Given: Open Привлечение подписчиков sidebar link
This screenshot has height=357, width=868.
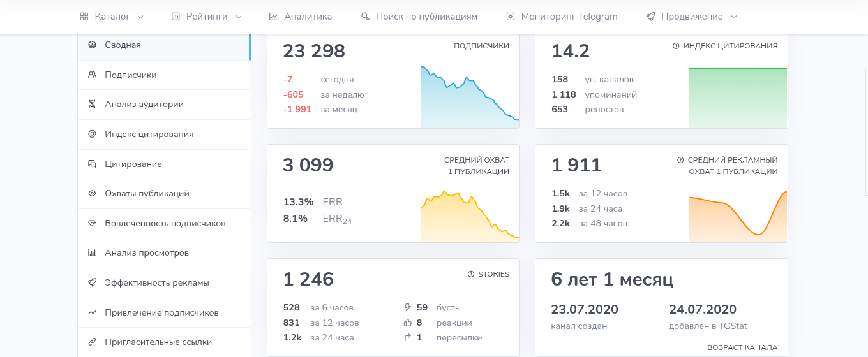Looking at the screenshot, I should click(x=163, y=312).
